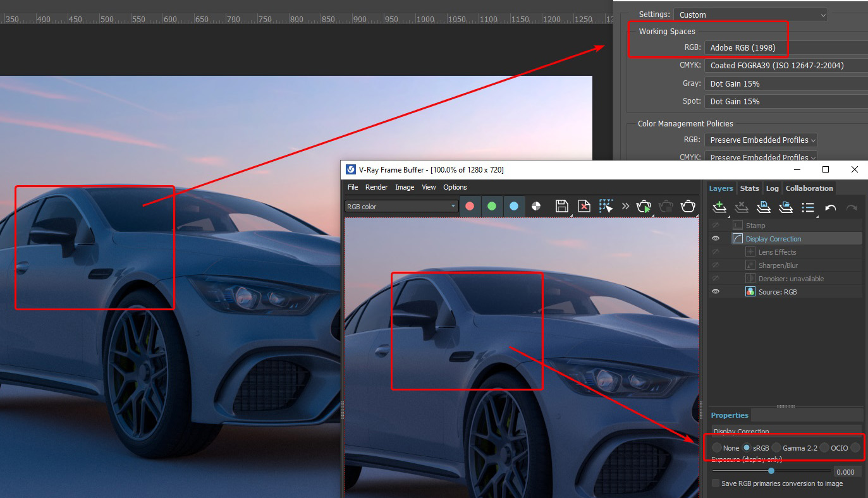
Task: Select OCIO radio option
Action: pyautogui.click(x=824, y=447)
